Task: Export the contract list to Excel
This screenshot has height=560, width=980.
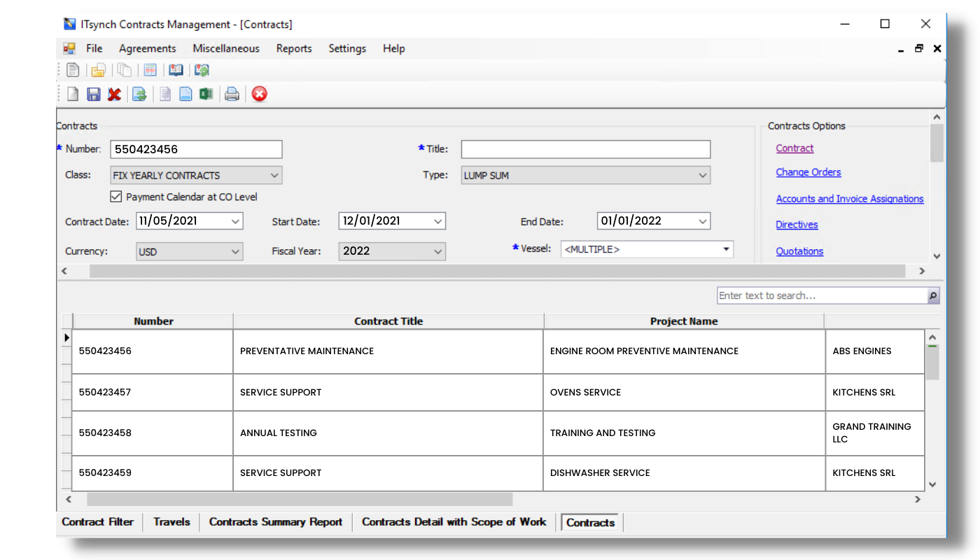Action: [x=206, y=94]
